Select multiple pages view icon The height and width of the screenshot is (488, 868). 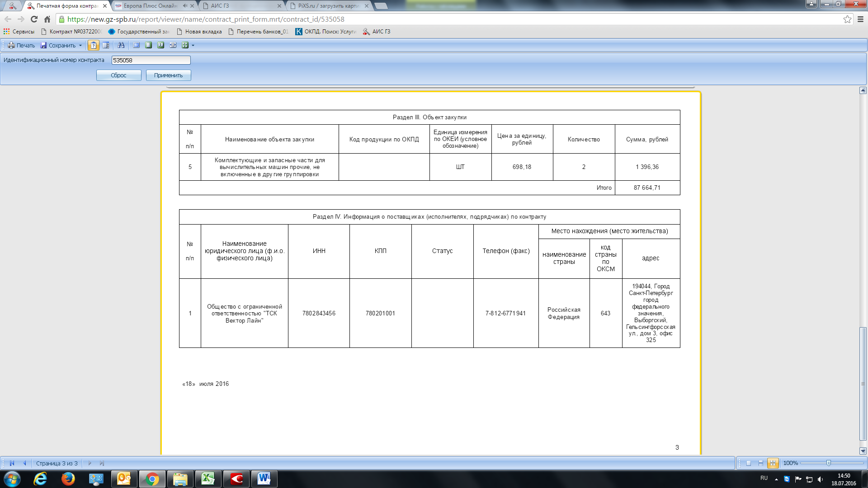click(x=185, y=45)
